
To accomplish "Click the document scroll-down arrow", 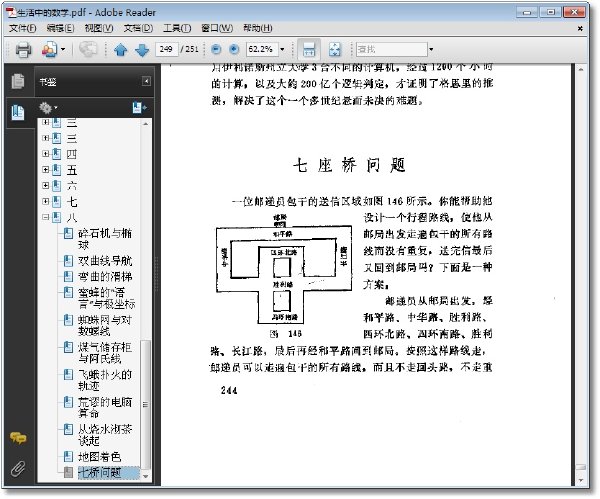I will (581, 480).
